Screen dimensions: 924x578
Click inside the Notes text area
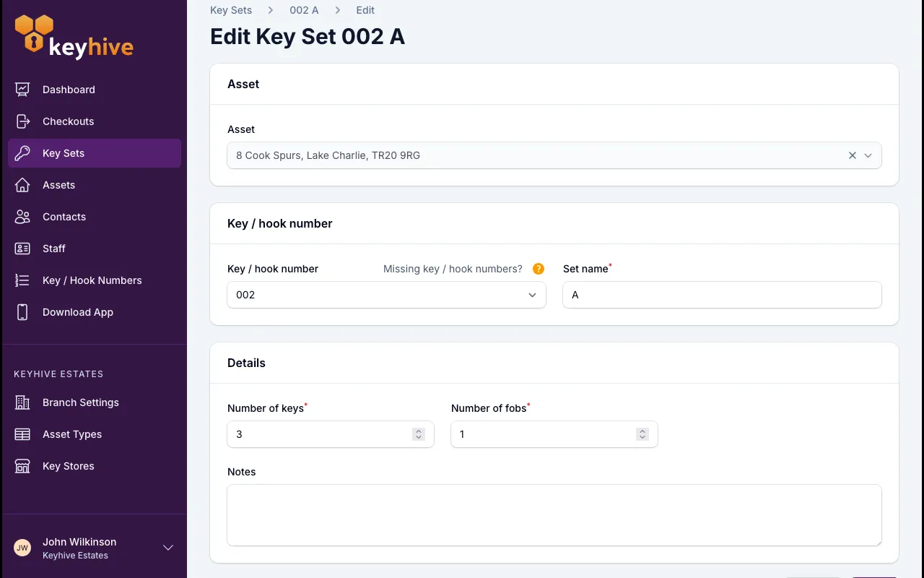click(554, 515)
